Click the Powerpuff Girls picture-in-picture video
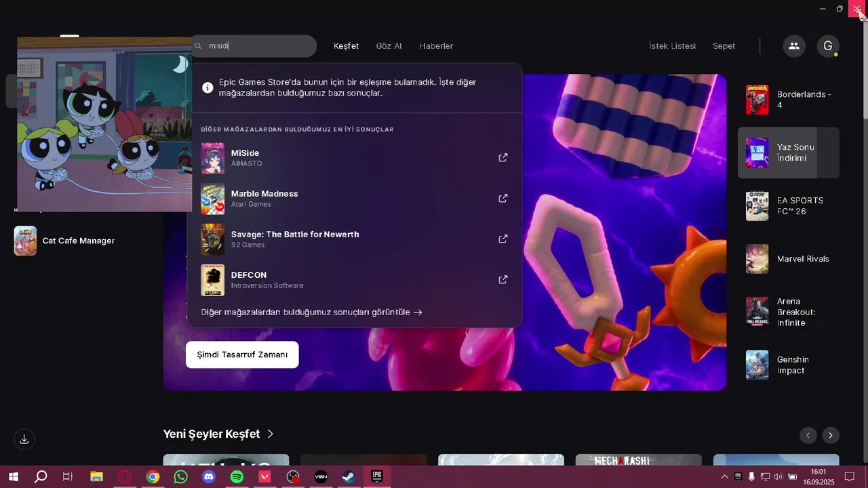The height and width of the screenshot is (488, 868). click(104, 125)
